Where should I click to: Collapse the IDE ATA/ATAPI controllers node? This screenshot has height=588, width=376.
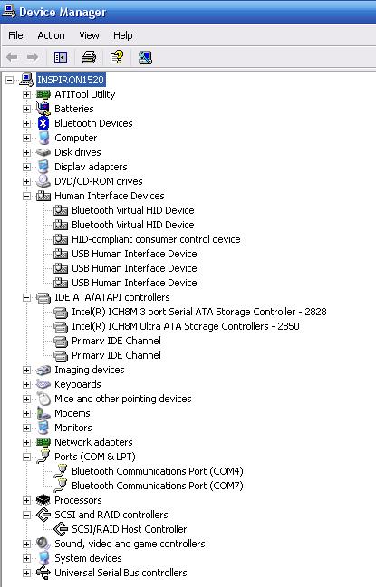tap(26, 297)
